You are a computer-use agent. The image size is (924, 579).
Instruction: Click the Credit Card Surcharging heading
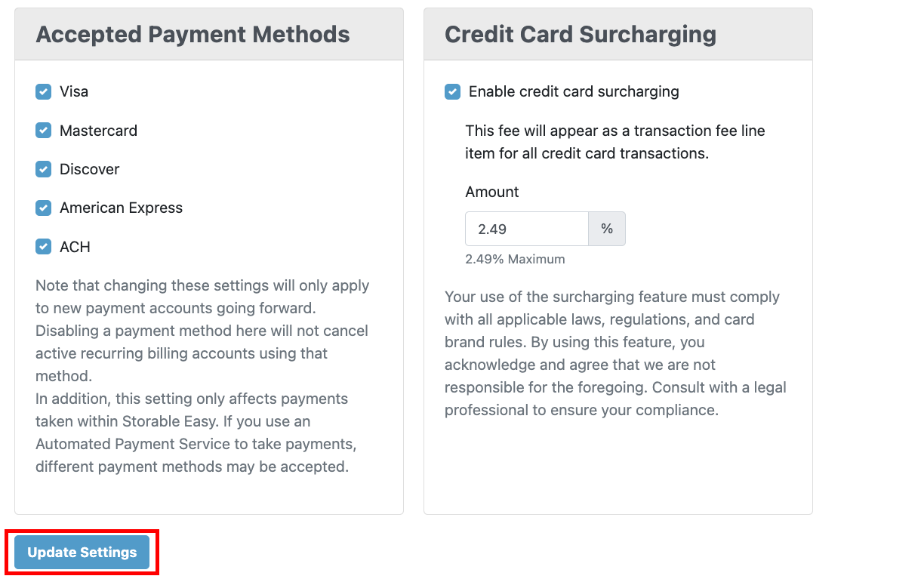tap(580, 34)
